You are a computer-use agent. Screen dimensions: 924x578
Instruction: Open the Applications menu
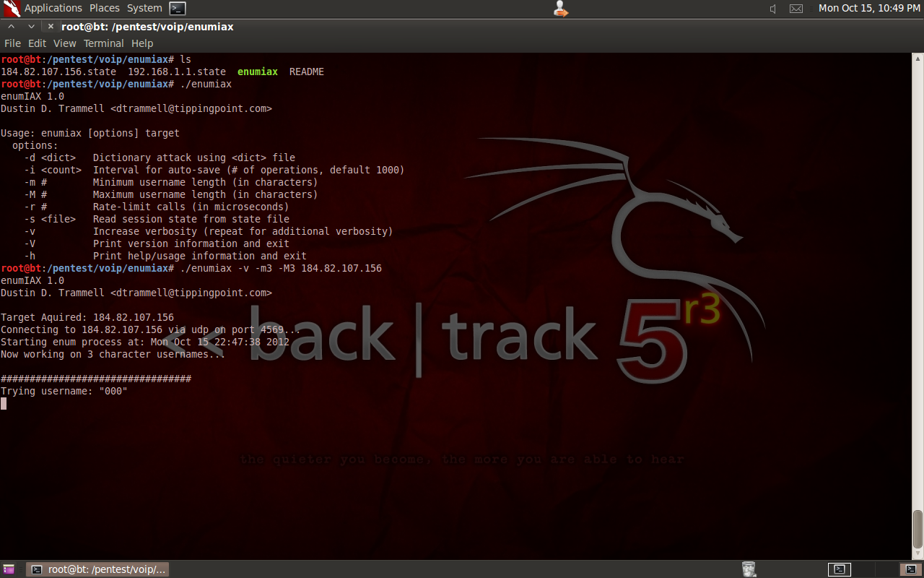(53, 8)
